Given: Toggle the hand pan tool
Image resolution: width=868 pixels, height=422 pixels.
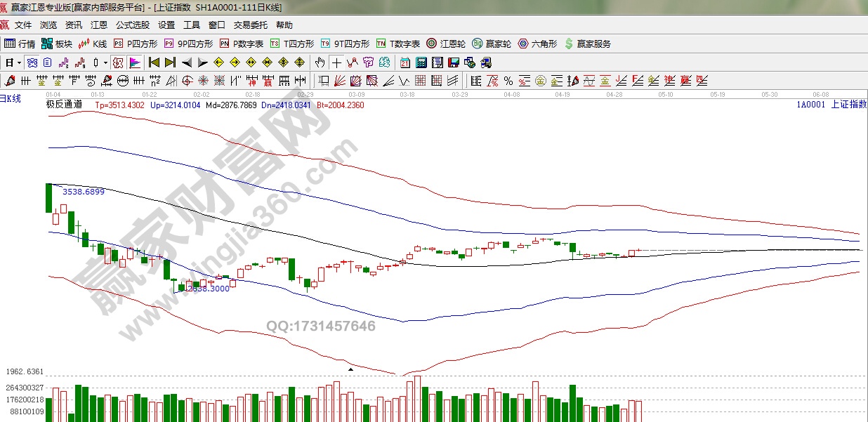Looking at the screenshot, I should click(320, 62).
